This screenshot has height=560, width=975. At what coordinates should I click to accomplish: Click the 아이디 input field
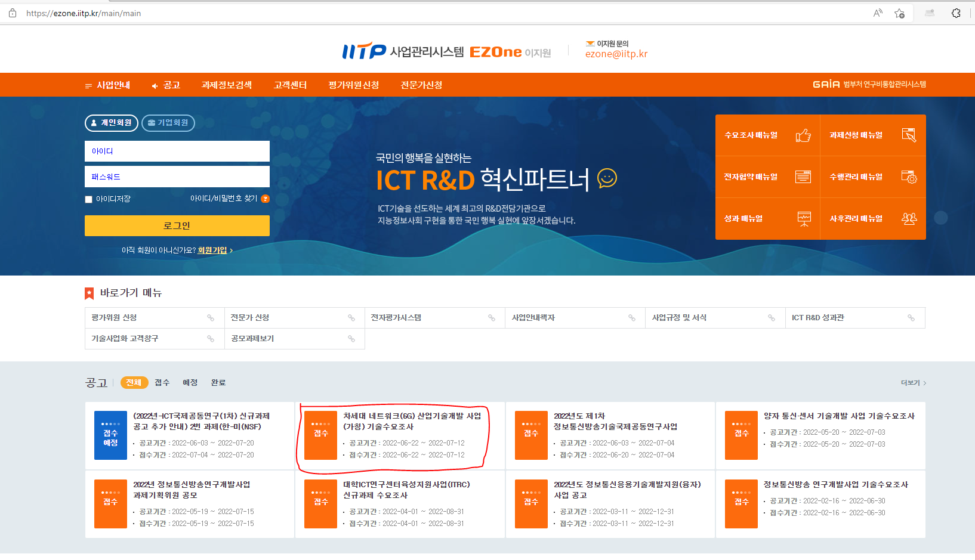pyautogui.click(x=177, y=151)
